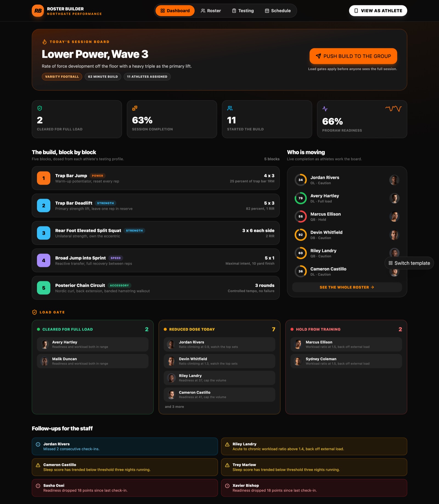
Task: Click the pulse icon on Program Readiness card
Action: pyautogui.click(x=325, y=109)
